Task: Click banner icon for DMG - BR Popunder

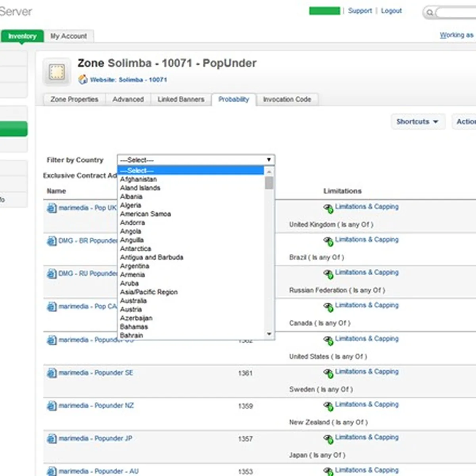Action: (52, 241)
